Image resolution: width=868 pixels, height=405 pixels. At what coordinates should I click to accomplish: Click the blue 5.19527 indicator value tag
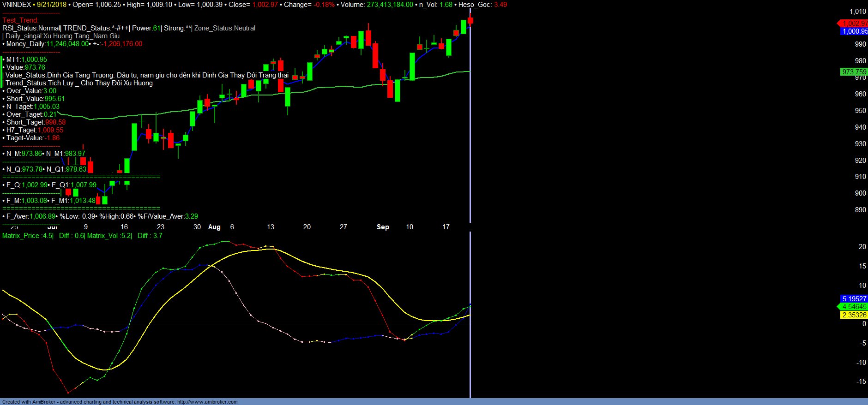(854, 299)
